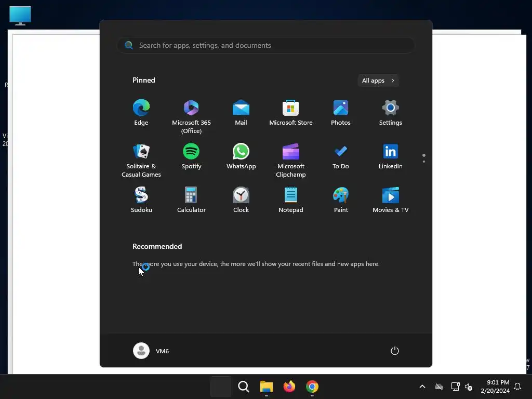532x399 pixels.
Task: Open the Edge browser from pinned apps
Action: (x=141, y=113)
